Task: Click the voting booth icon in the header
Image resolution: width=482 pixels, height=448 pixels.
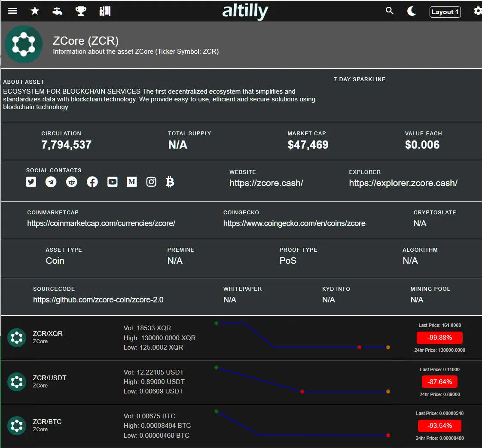Action: point(105,11)
